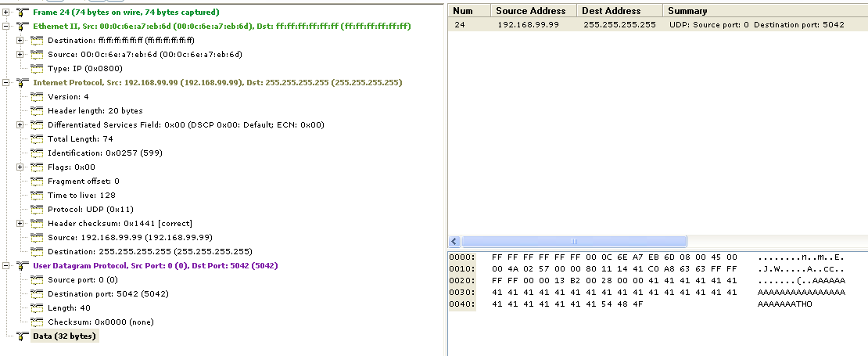Click the field icon beside Header checksum: 0x1441
Screen dimensions: 868x356
coord(37,224)
